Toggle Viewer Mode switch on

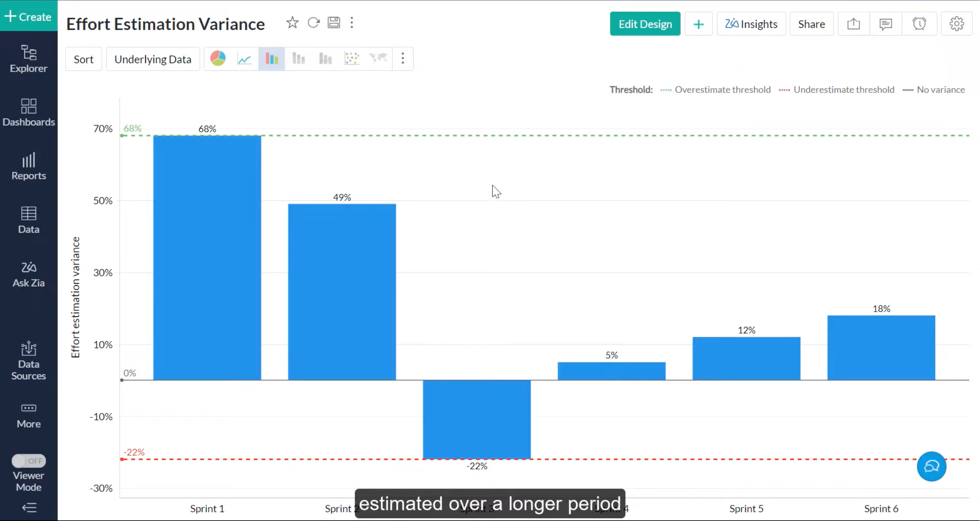(29, 461)
